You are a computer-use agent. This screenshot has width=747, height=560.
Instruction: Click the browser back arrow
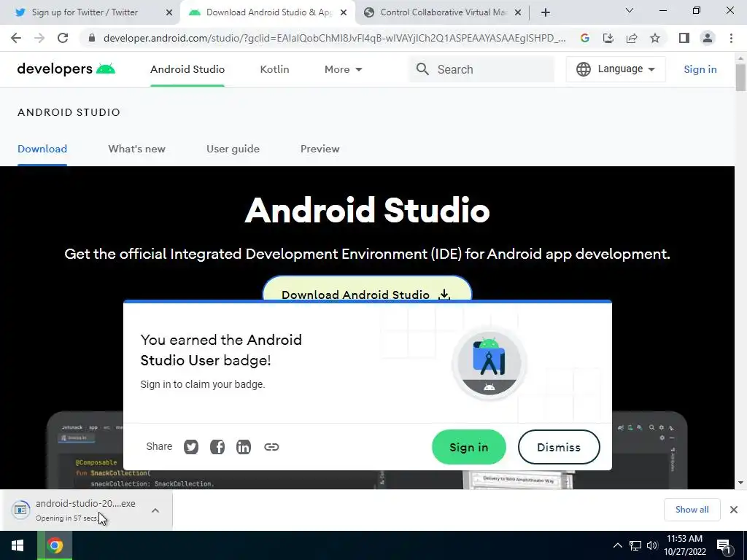16,38
